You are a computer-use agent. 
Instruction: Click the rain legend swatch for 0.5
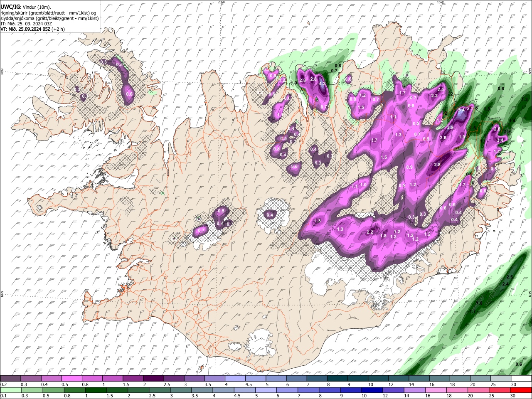click(x=53, y=390)
